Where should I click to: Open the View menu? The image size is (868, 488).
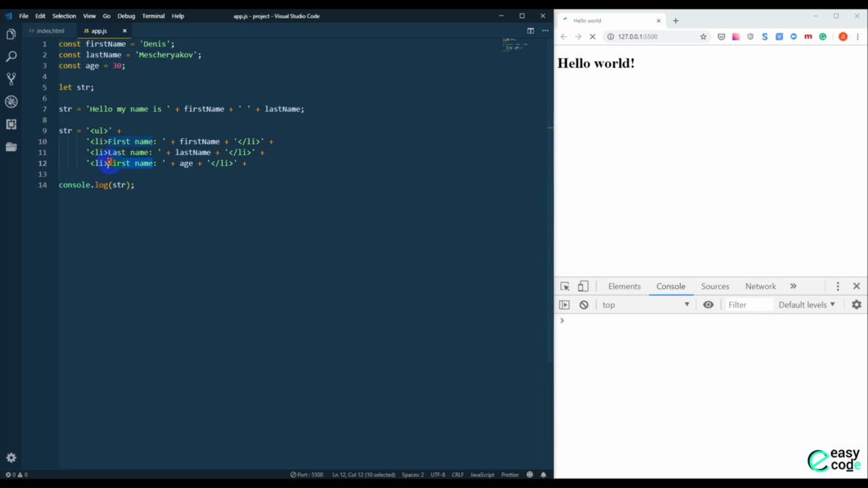[90, 16]
